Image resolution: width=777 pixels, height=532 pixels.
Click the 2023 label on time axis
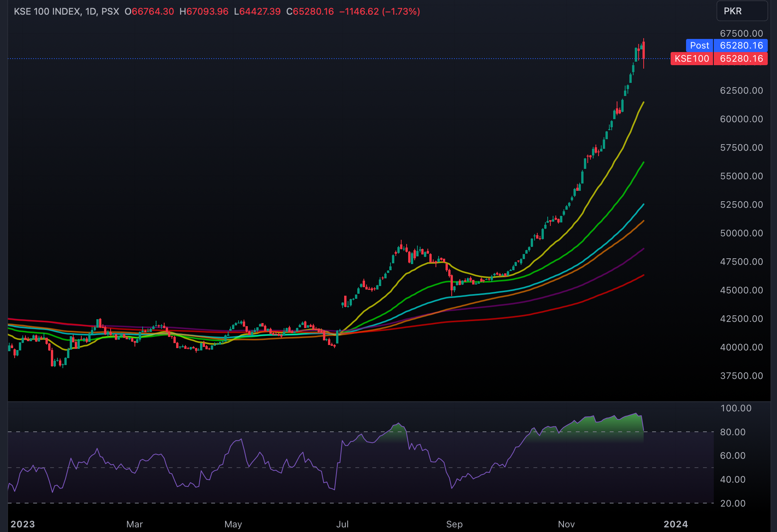click(23, 524)
